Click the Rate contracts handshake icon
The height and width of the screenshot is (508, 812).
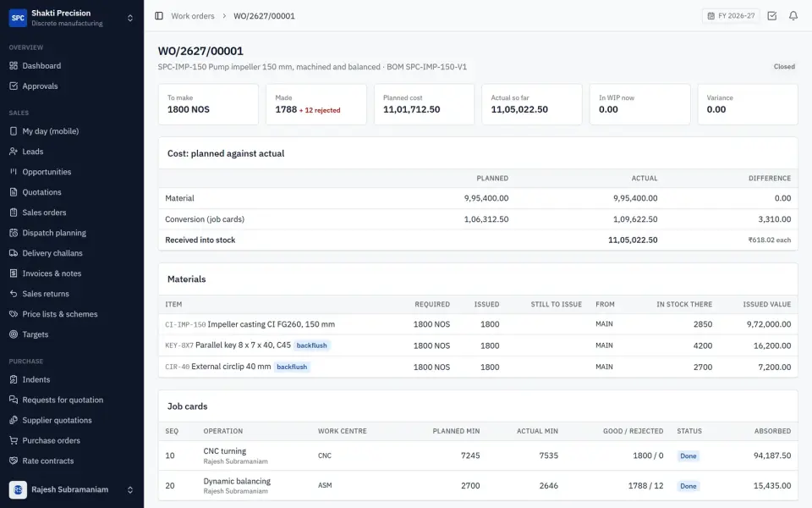(14, 461)
